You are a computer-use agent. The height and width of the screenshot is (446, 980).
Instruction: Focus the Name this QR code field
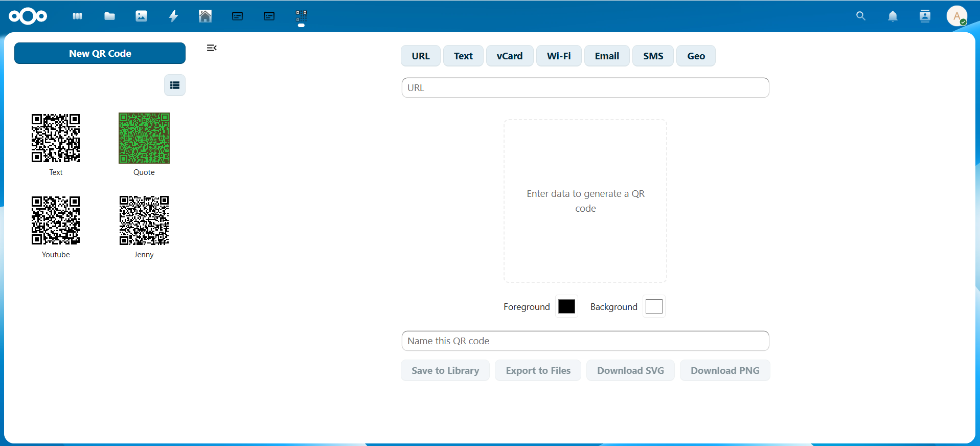pyautogui.click(x=585, y=341)
